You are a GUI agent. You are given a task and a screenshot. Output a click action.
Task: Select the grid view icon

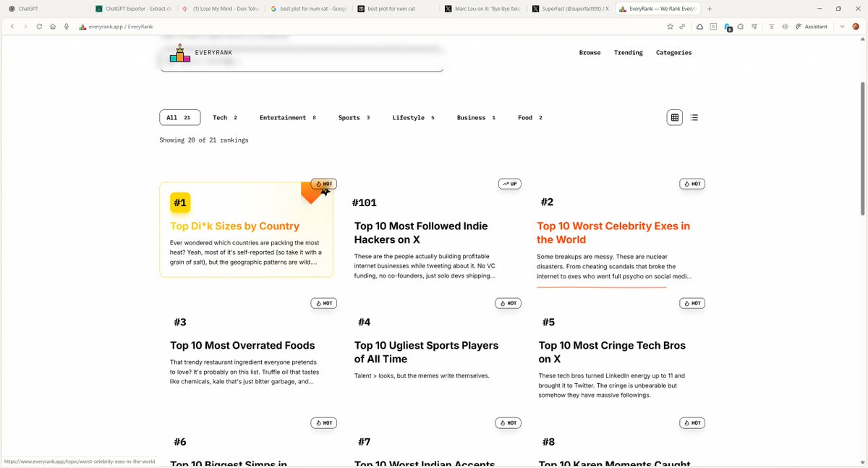pyautogui.click(x=674, y=116)
